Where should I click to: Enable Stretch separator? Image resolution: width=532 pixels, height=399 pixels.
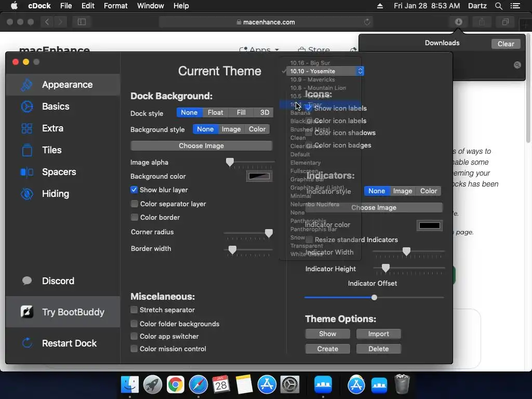(134, 310)
